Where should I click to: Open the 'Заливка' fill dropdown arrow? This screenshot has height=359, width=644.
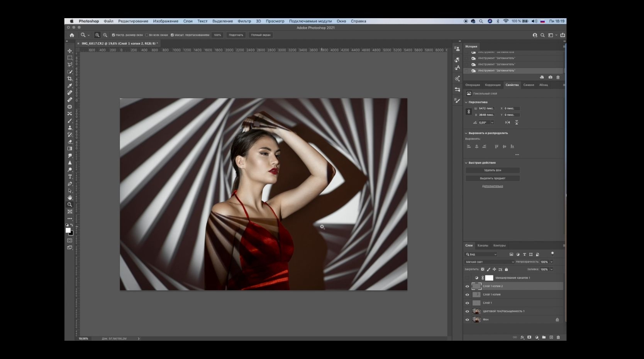click(x=551, y=269)
